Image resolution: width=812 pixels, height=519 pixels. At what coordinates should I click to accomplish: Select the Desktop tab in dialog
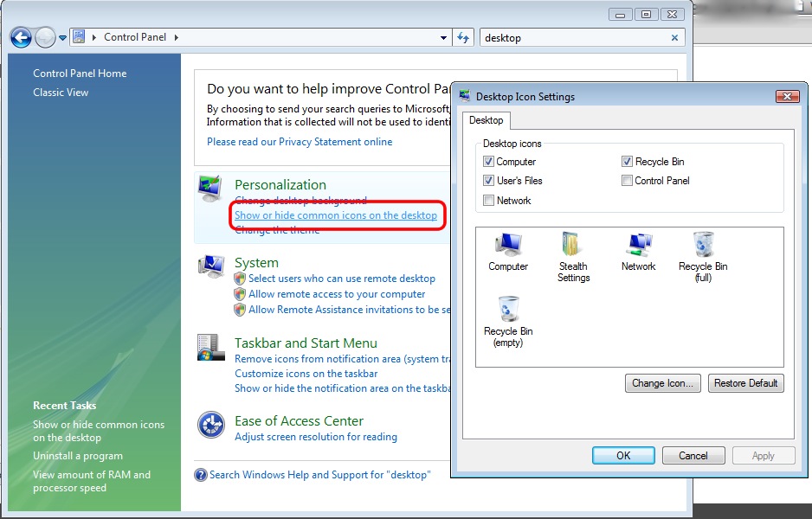486,120
